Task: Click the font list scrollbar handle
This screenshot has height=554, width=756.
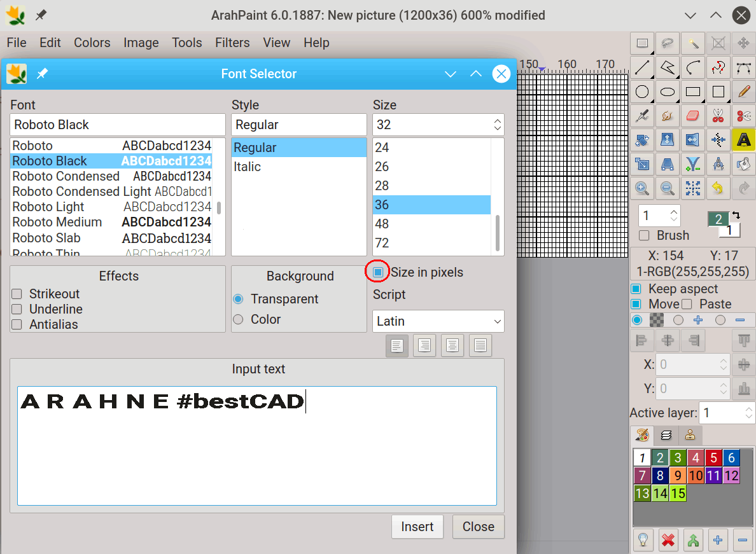Action: coord(219,207)
